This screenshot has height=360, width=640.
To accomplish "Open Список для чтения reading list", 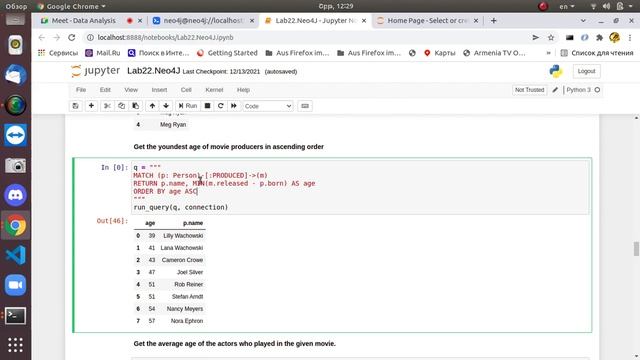I will 597,53.
